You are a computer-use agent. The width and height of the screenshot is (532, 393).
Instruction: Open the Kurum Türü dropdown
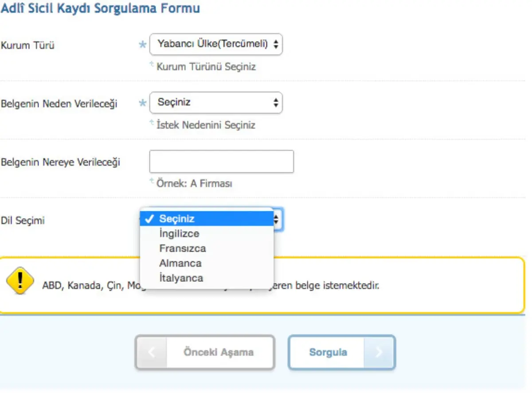(216, 44)
